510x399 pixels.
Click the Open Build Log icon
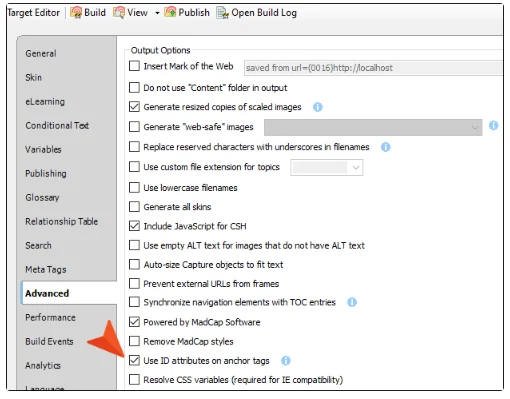(x=222, y=13)
